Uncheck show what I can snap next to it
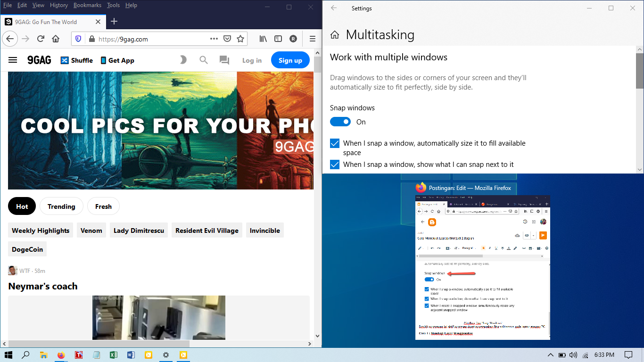Screen dimensions: 644x362 (335, 165)
